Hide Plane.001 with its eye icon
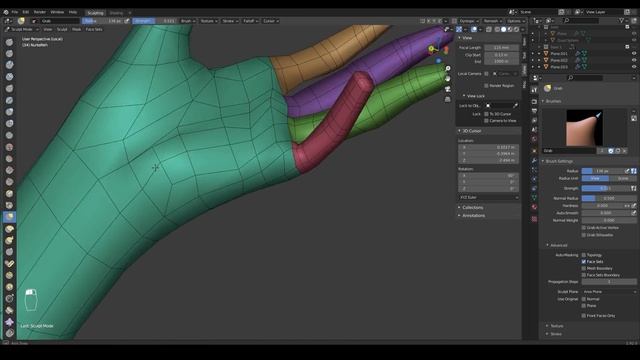Viewport: 640px width, 360px height. click(634, 53)
